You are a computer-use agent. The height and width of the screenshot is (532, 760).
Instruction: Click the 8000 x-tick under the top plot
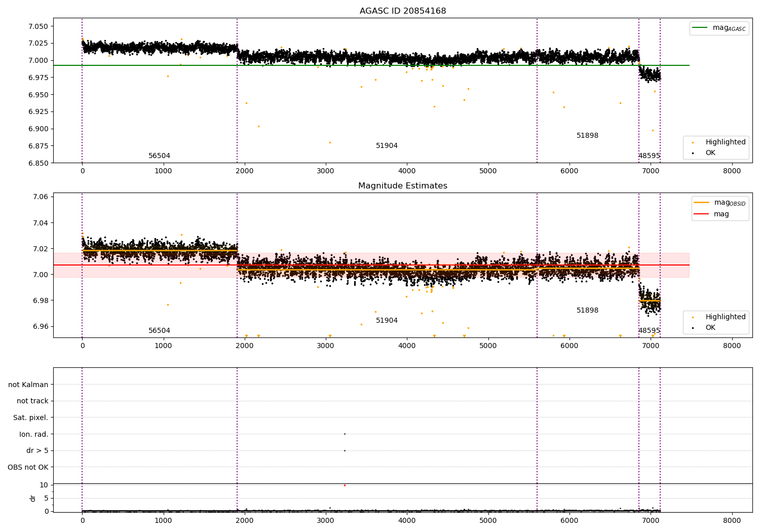click(732, 171)
